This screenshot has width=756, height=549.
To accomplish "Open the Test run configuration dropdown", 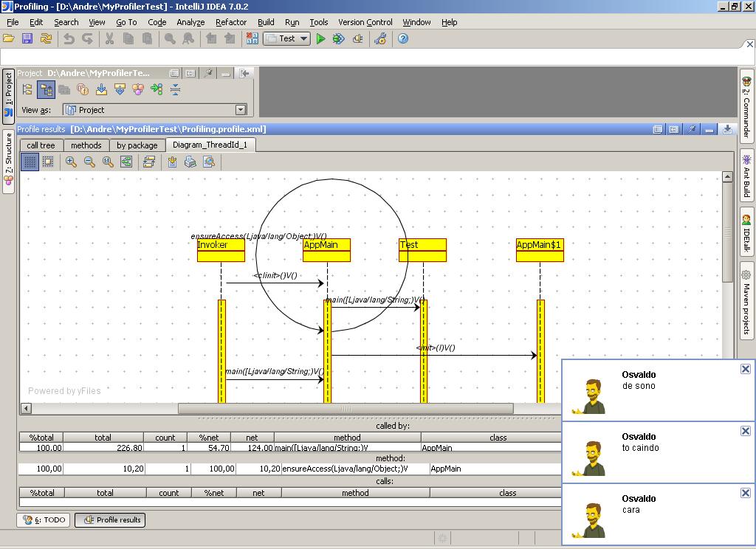I will 305,38.
